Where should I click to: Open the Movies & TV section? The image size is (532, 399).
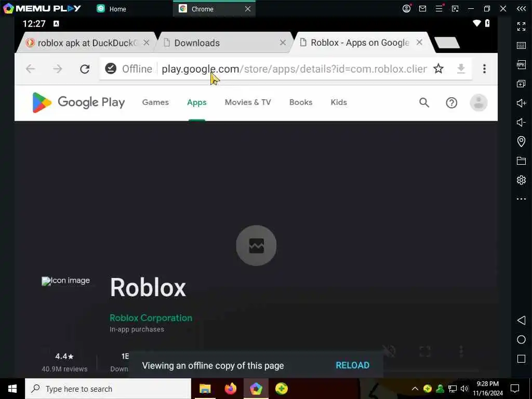tap(248, 102)
